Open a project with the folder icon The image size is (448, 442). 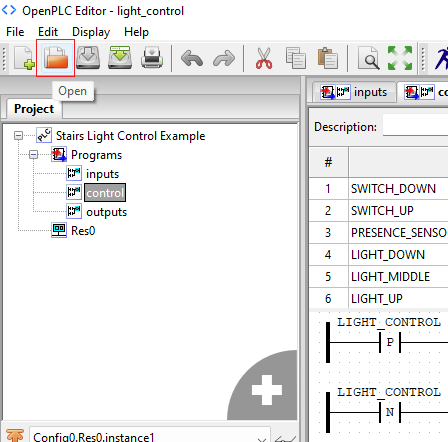pyautogui.click(x=55, y=58)
